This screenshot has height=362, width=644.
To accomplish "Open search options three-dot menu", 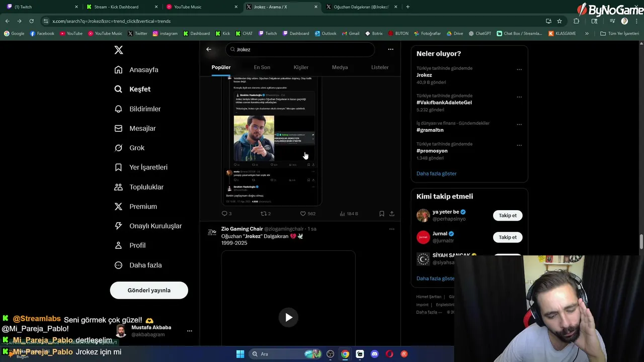I will click(390, 49).
